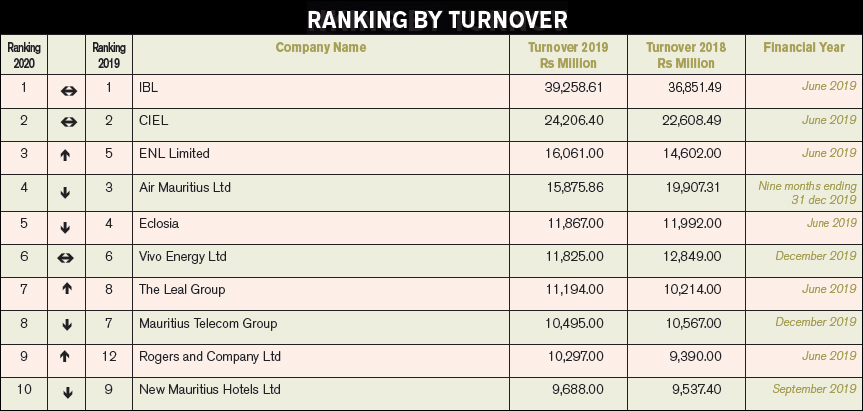863x411 pixels.
Task: Click the down arrow icon for Air Mauritius Ltd
Action: point(65,192)
